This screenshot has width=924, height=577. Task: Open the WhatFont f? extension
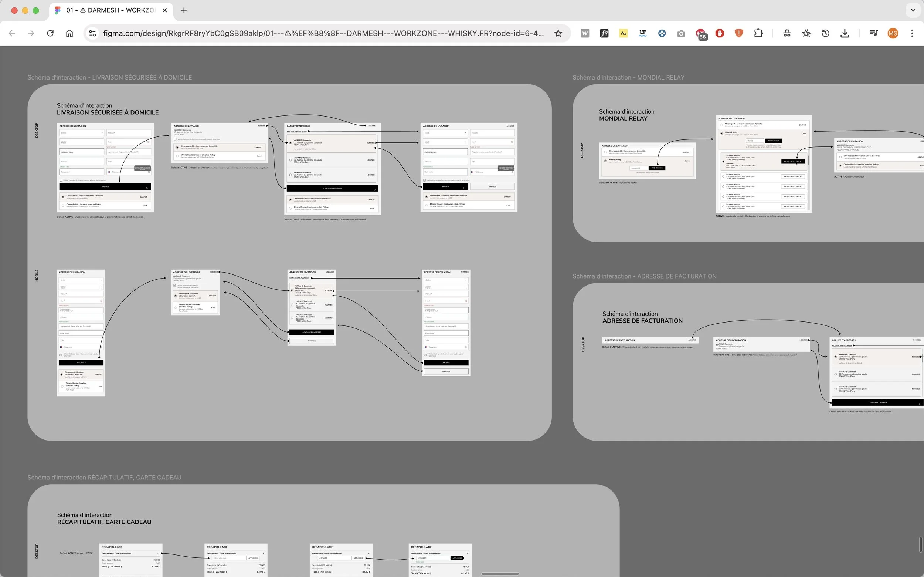604,33
